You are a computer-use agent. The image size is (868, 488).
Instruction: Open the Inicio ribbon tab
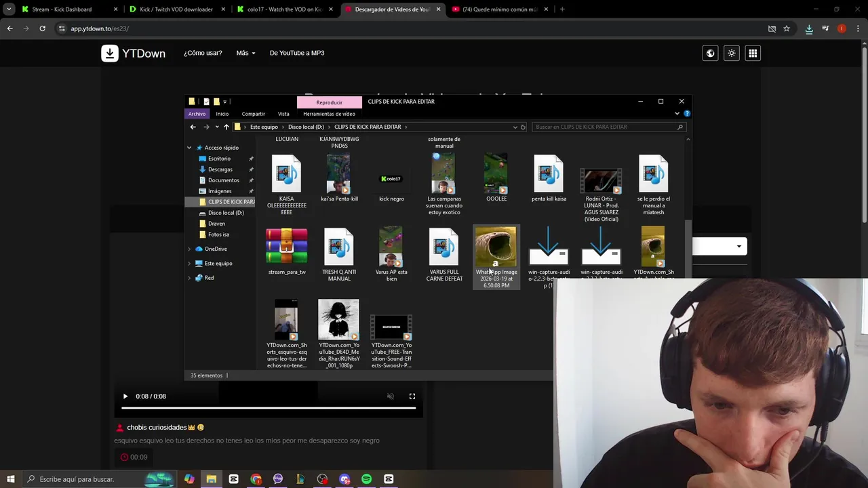[x=222, y=114]
